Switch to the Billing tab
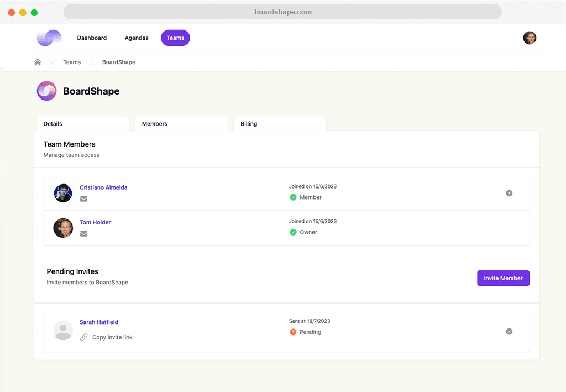The width and height of the screenshot is (566, 392). [x=279, y=124]
